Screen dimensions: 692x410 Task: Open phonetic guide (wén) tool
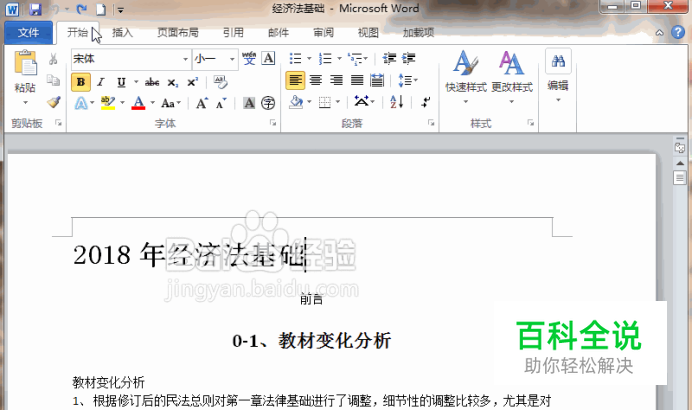(249, 59)
